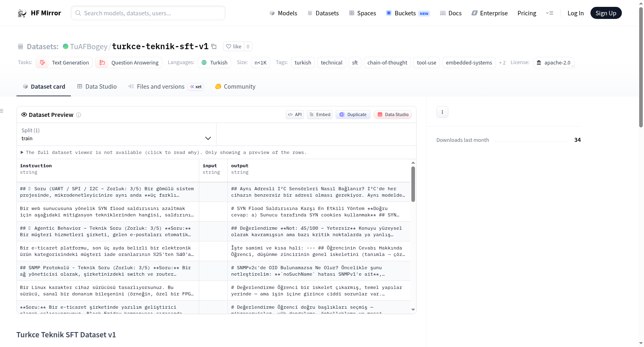Click the n<1K size tag
This screenshot has height=347, width=644.
(x=261, y=62)
